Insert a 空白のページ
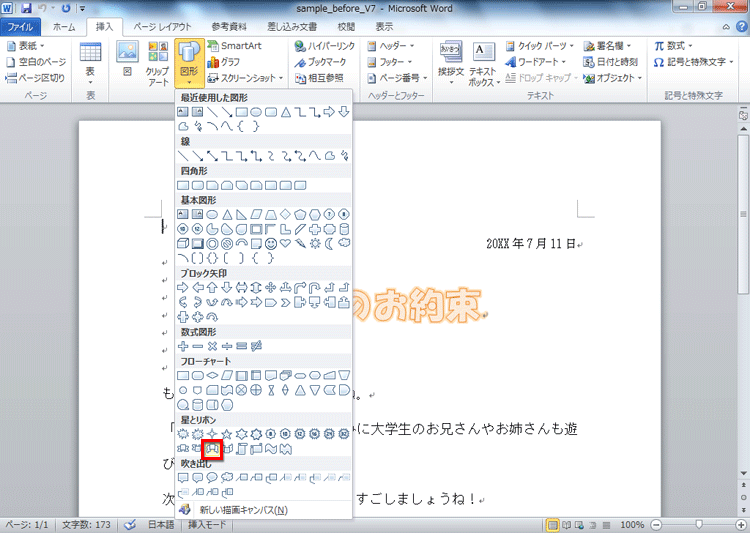Viewport: 750px width, 533px height. [x=36, y=62]
